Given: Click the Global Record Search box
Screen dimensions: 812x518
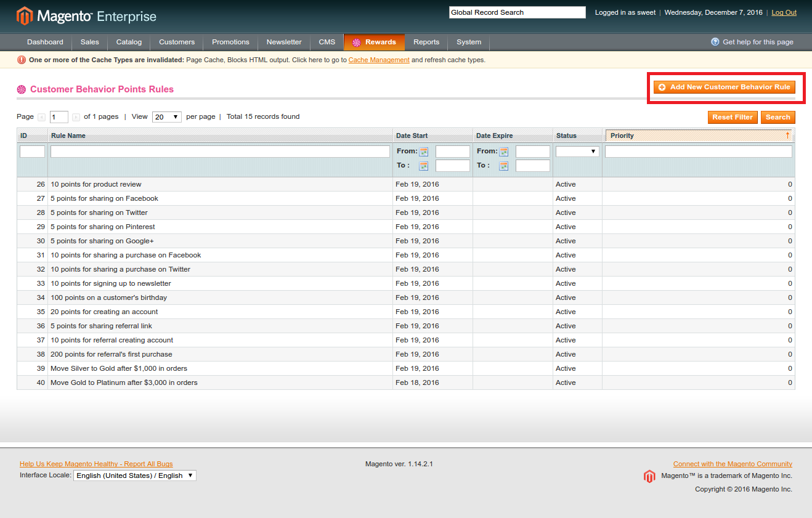Looking at the screenshot, I should (517, 12).
